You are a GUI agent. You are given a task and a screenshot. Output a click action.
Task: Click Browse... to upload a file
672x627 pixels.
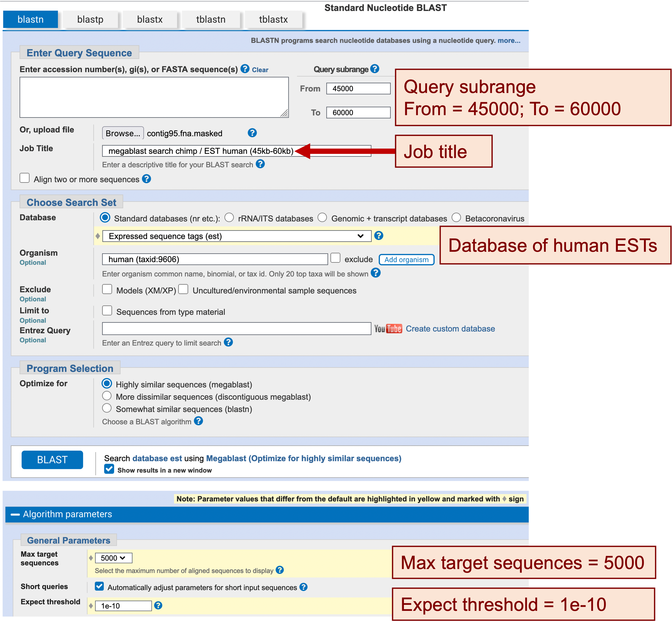(123, 133)
